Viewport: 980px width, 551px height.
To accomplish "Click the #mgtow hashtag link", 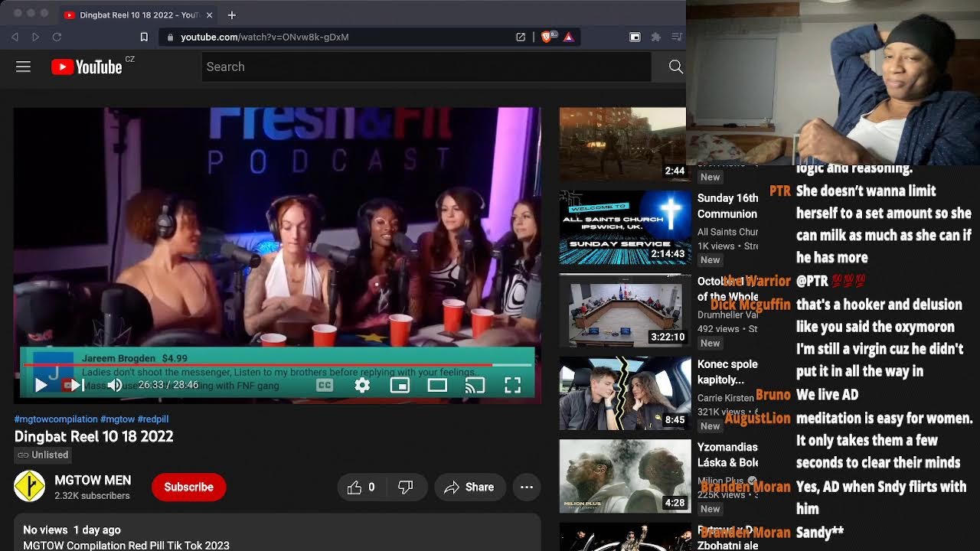I will pyautogui.click(x=117, y=419).
